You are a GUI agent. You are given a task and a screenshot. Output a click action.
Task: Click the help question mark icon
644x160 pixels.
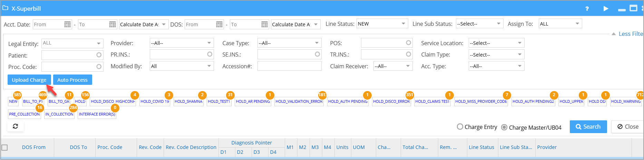(x=587, y=9)
